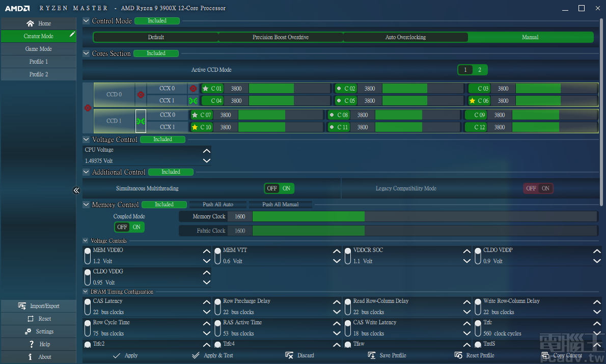Increase CPU Voltage with the up arrow
This screenshot has height=364, width=606.
tap(206, 151)
